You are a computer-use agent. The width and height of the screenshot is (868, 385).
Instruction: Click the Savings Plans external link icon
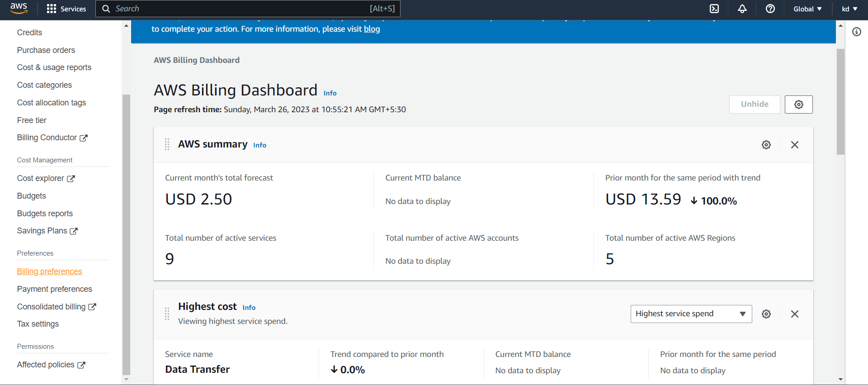pos(74,231)
